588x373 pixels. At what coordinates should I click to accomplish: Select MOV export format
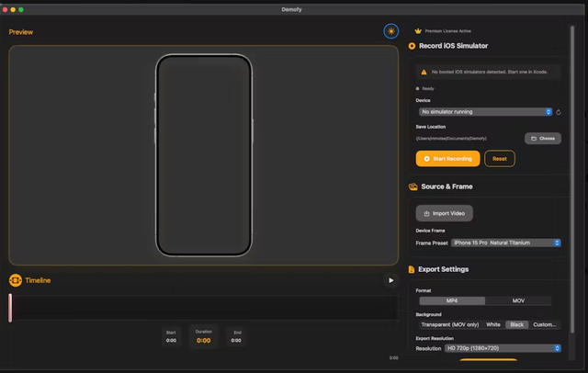tap(517, 300)
